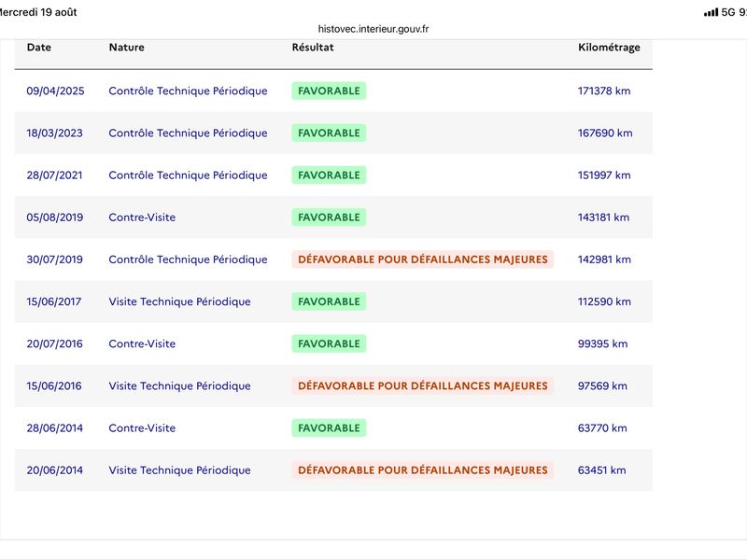Open the Contre-Visite row dated 20/07/2016

[x=333, y=343]
